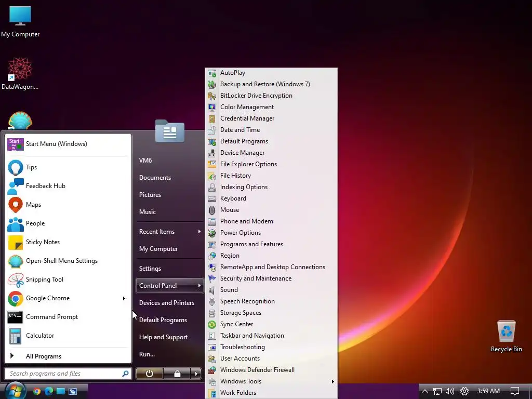Select the DataWagon desktop shortcut
The image size is (532, 399).
pyautogui.click(x=20, y=74)
